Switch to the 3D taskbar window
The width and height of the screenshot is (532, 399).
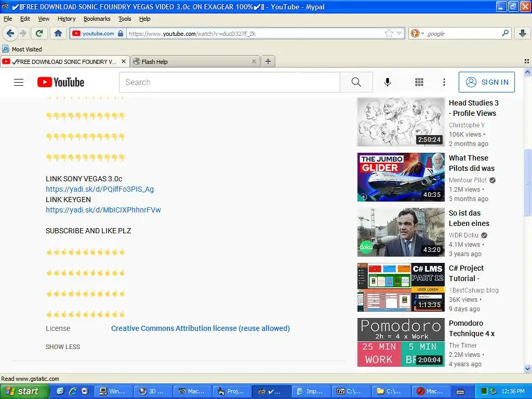152,391
